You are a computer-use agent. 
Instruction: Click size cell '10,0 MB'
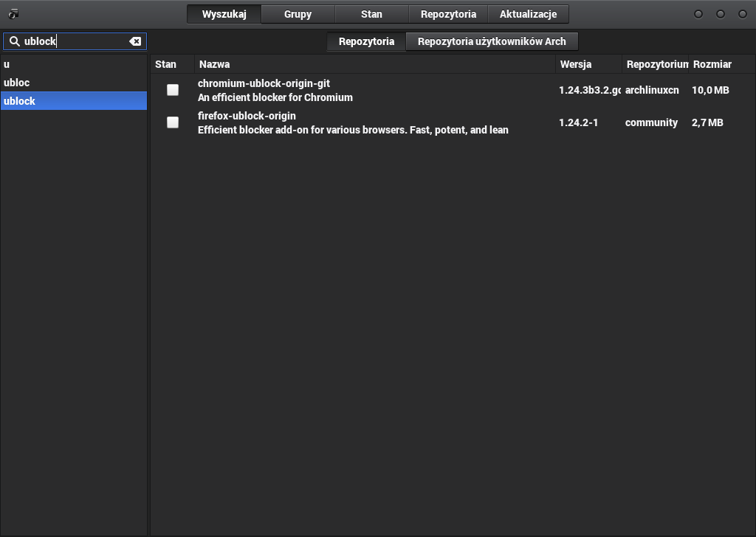(x=710, y=90)
